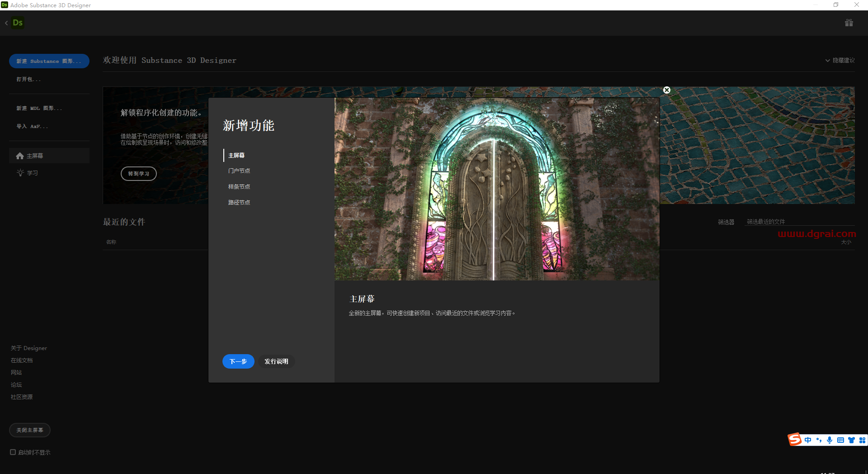Click the 大小 column header
This screenshot has width=868, height=474.
point(846,242)
